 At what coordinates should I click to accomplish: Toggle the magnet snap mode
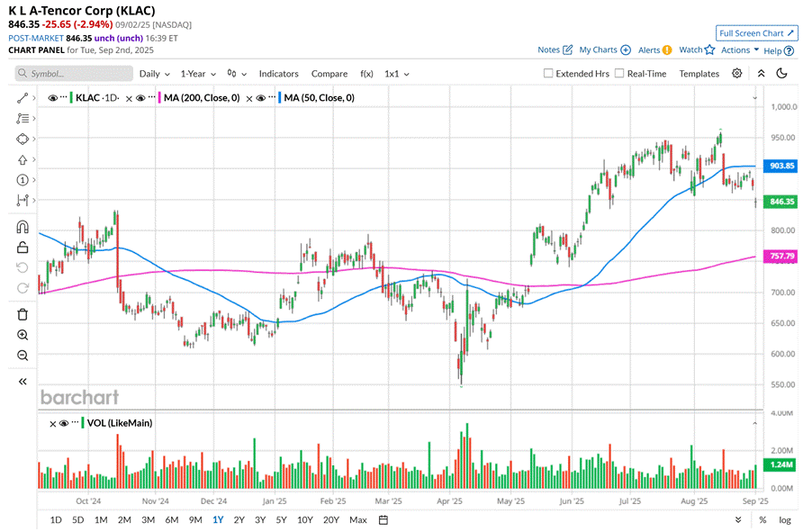[23, 227]
